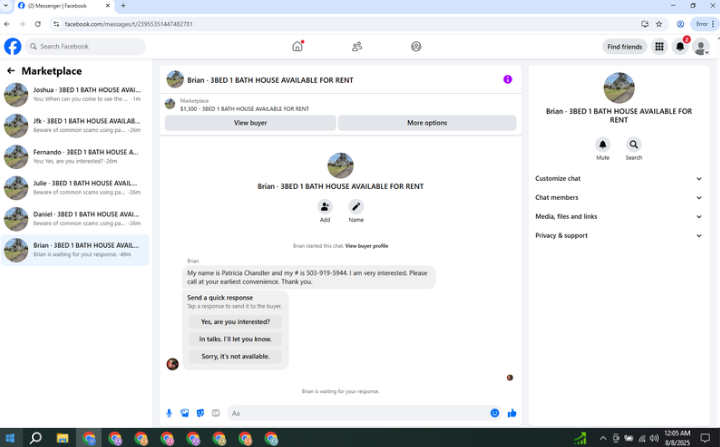Click the View buyer button
Image resolution: width=720 pixels, height=447 pixels.
(250, 123)
